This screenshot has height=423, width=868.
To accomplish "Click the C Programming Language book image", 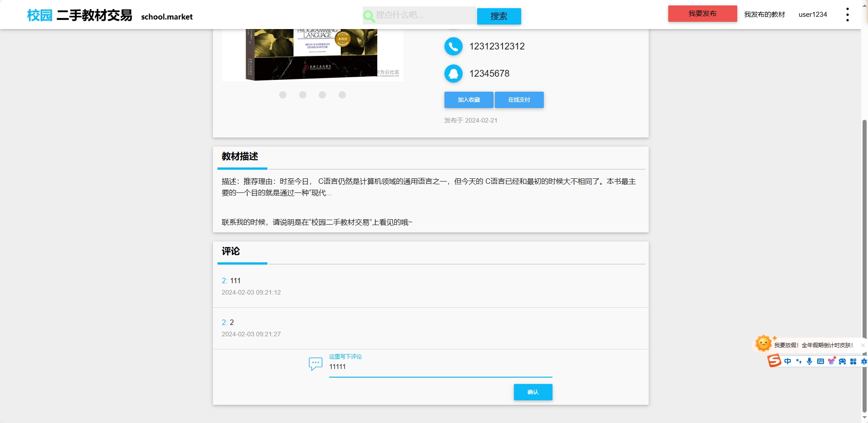I will [313, 55].
